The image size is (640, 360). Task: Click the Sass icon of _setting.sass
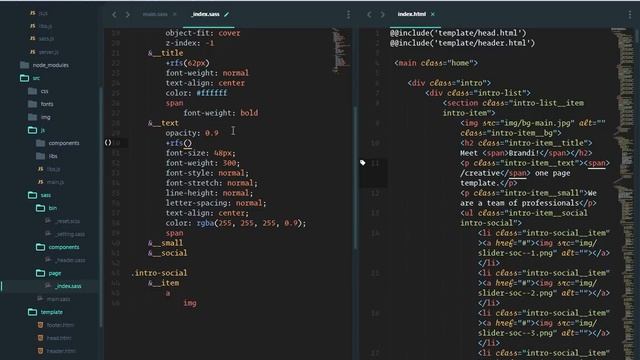[49, 234]
